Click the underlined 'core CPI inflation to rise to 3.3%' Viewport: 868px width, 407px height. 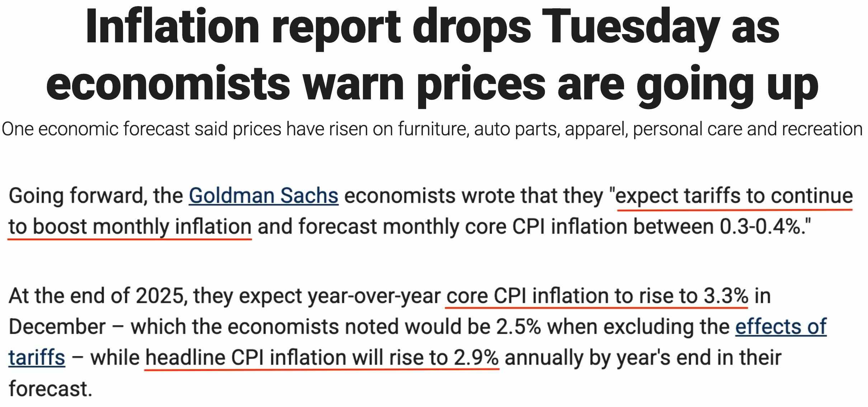coord(597,296)
